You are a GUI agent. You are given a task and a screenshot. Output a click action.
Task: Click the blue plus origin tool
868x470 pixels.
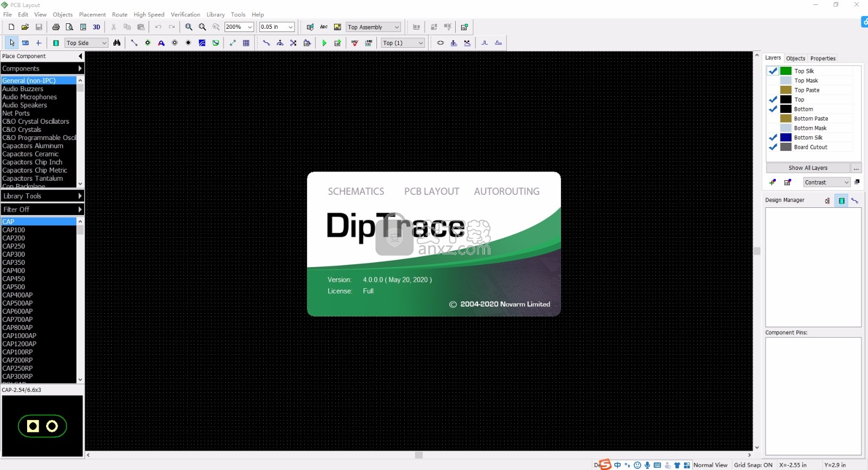point(39,43)
